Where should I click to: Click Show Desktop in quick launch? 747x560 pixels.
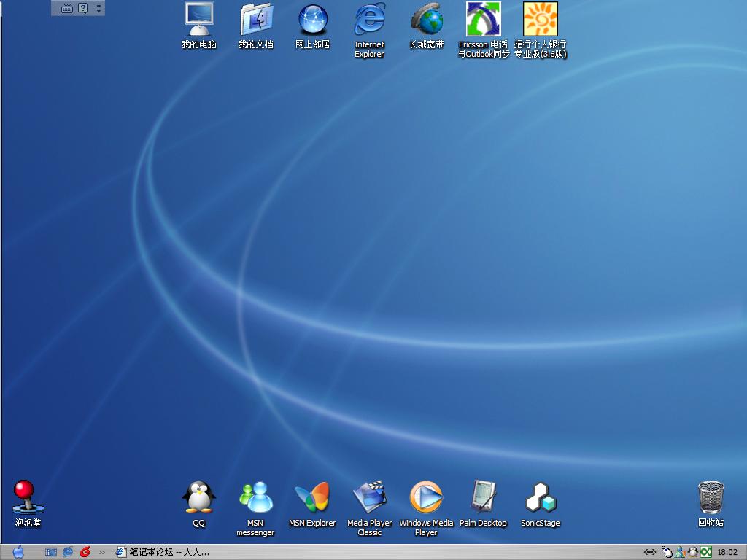[x=51, y=552]
